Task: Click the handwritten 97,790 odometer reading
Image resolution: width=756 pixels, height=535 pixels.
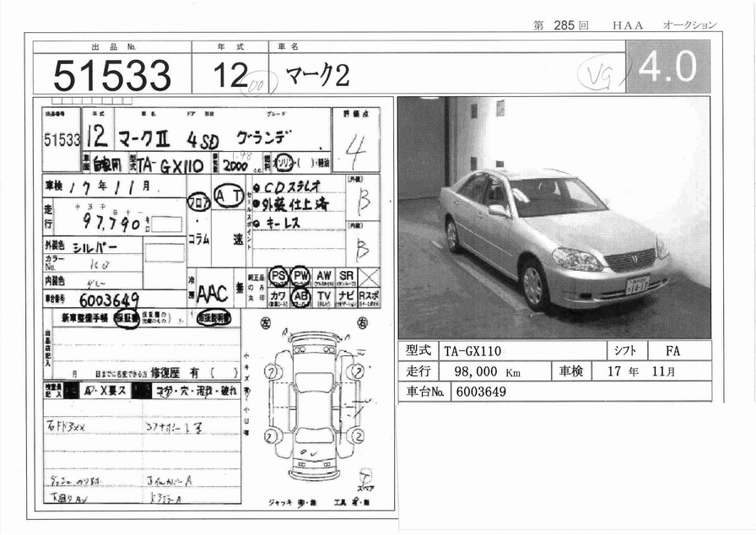Action: 112,223
